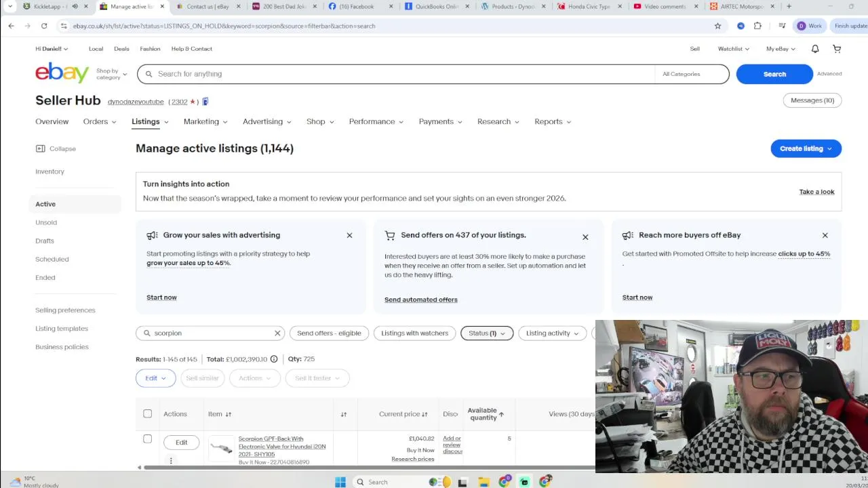The image size is (868, 488).
Task: Click the sort icon column header
Action: [x=344, y=414]
